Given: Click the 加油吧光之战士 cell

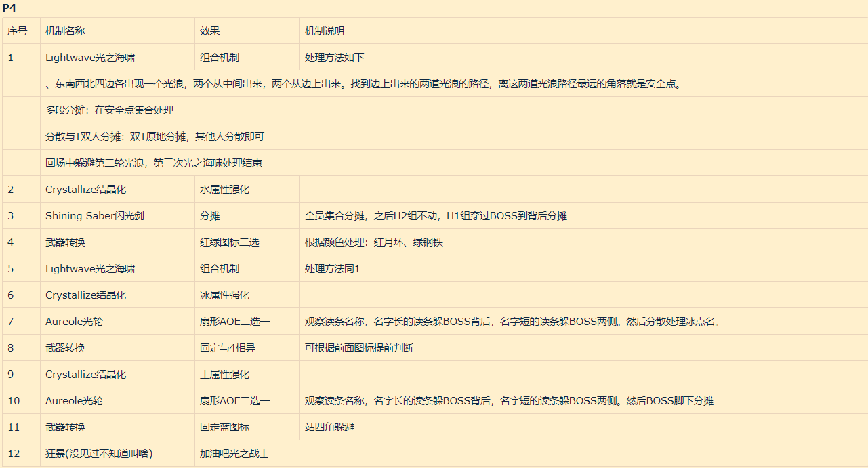Looking at the screenshot, I should 234,454.
